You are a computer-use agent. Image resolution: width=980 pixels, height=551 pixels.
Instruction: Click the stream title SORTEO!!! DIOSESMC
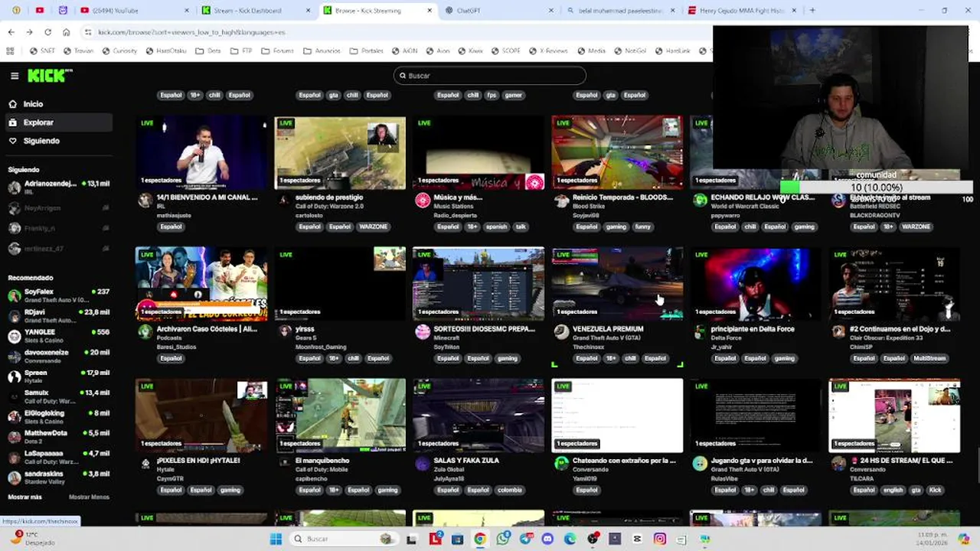pos(485,329)
